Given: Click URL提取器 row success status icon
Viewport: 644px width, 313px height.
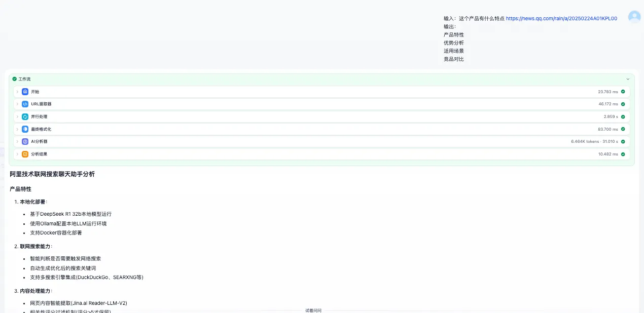Looking at the screenshot, I should click(x=623, y=104).
